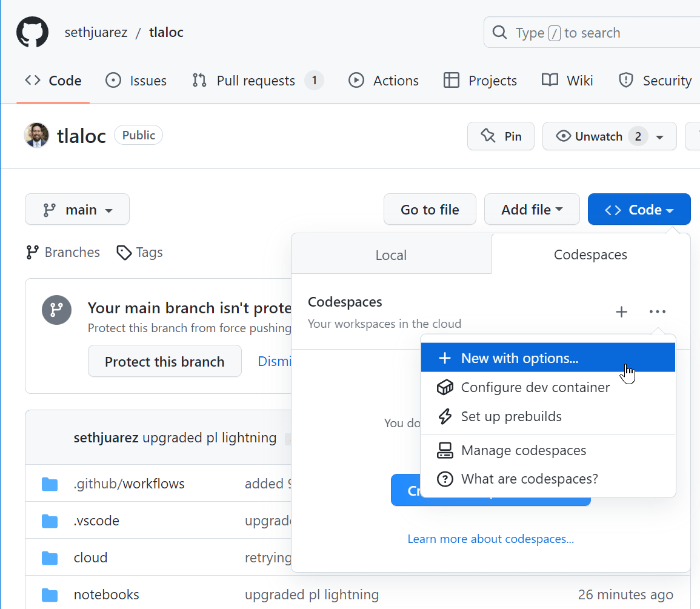Choose Manage codespaces from the menu
The height and width of the screenshot is (609, 700).
524,450
